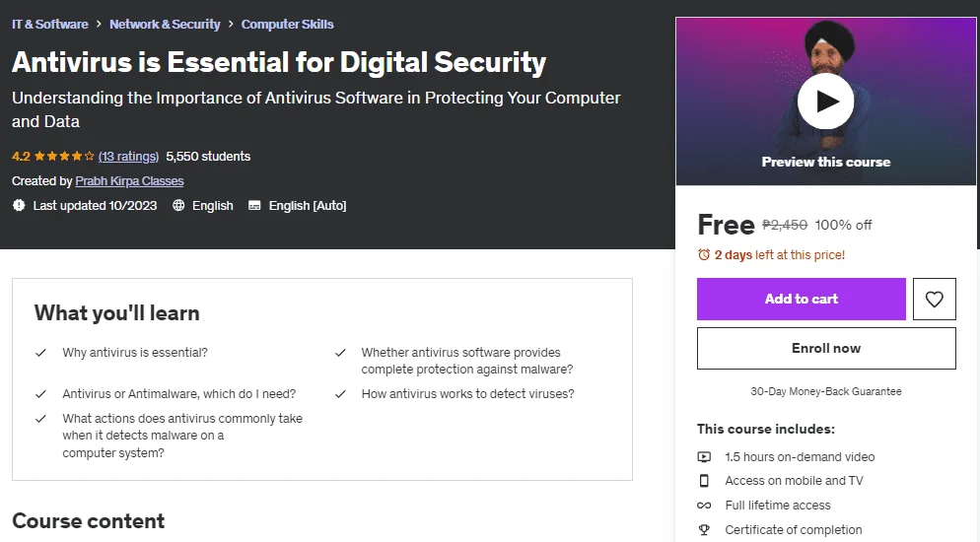
Task: Click the last updated alert badge icon
Action: coord(19,205)
